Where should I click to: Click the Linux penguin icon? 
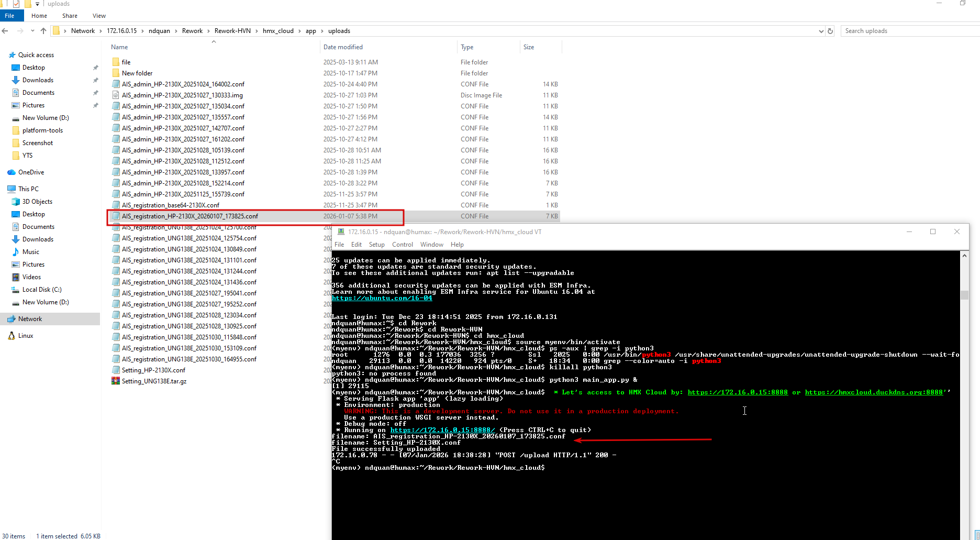pos(12,336)
